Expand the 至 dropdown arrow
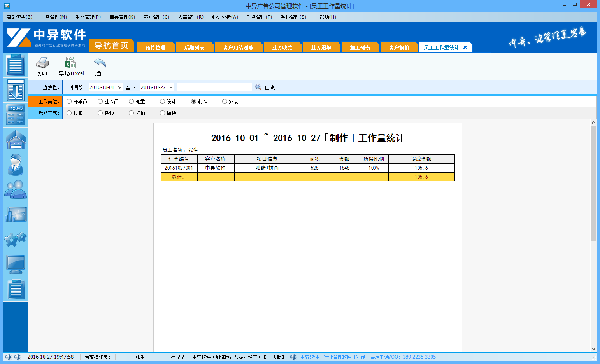 coord(134,87)
